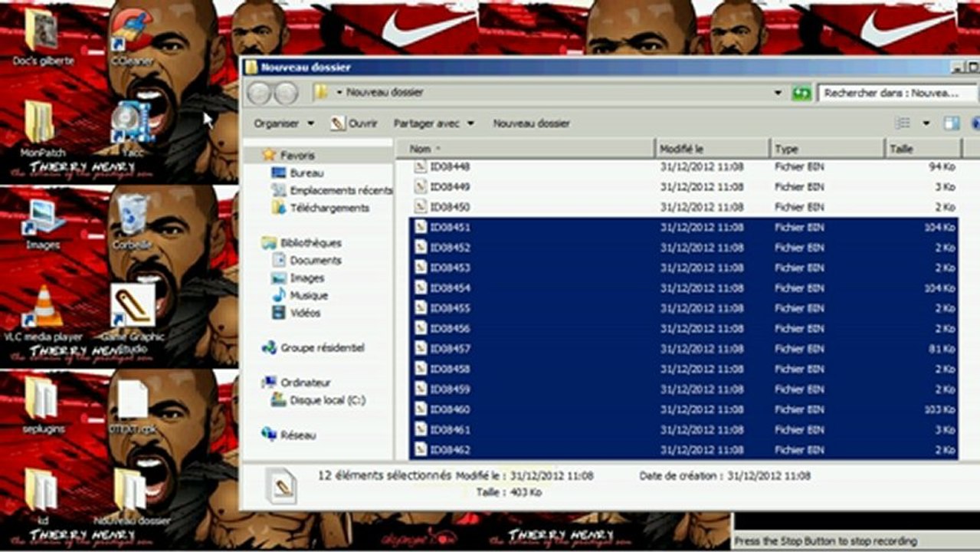Open Documents library in sidebar
Screen dimensions: 980x552
point(306,261)
